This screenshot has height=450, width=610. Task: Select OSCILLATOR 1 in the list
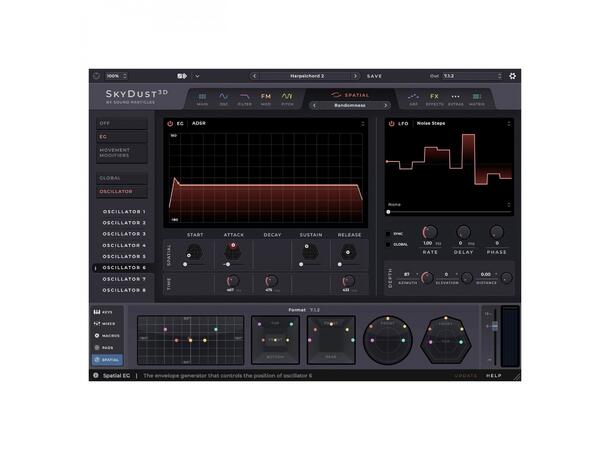pyautogui.click(x=124, y=212)
